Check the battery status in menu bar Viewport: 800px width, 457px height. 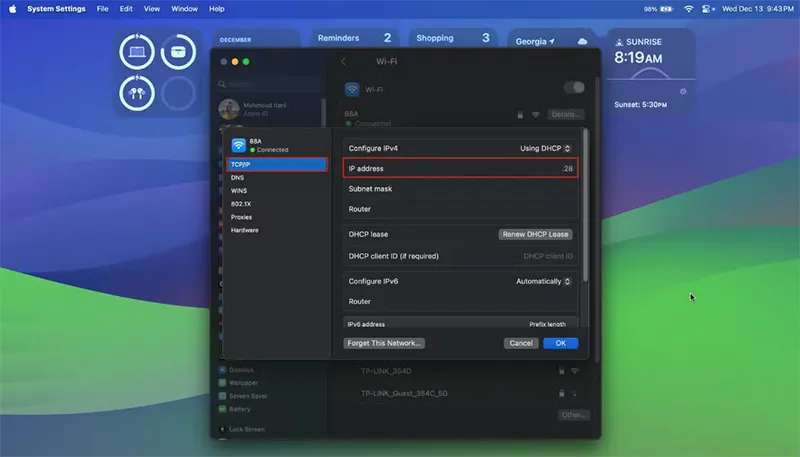[x=659, y=9]
